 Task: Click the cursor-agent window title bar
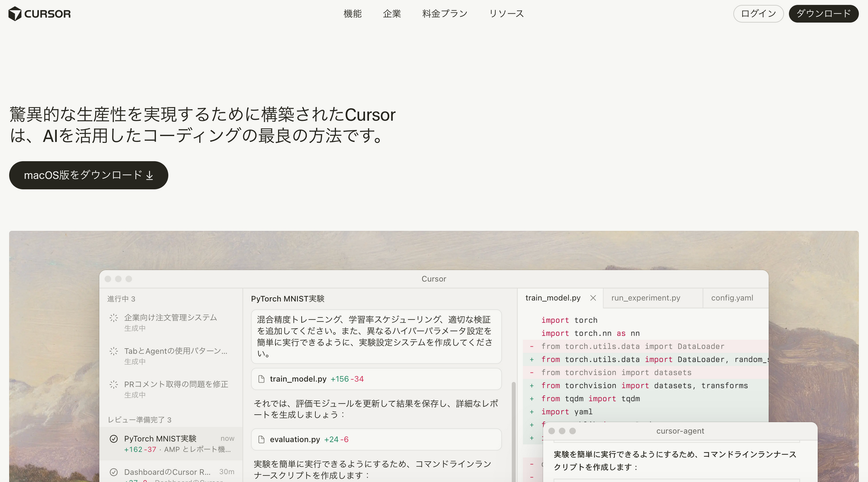681,431
